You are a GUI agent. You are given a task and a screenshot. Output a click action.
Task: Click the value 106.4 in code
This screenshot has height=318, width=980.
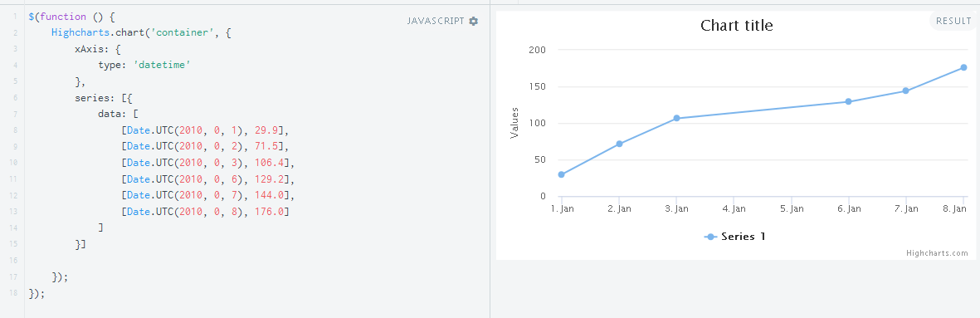270,163
